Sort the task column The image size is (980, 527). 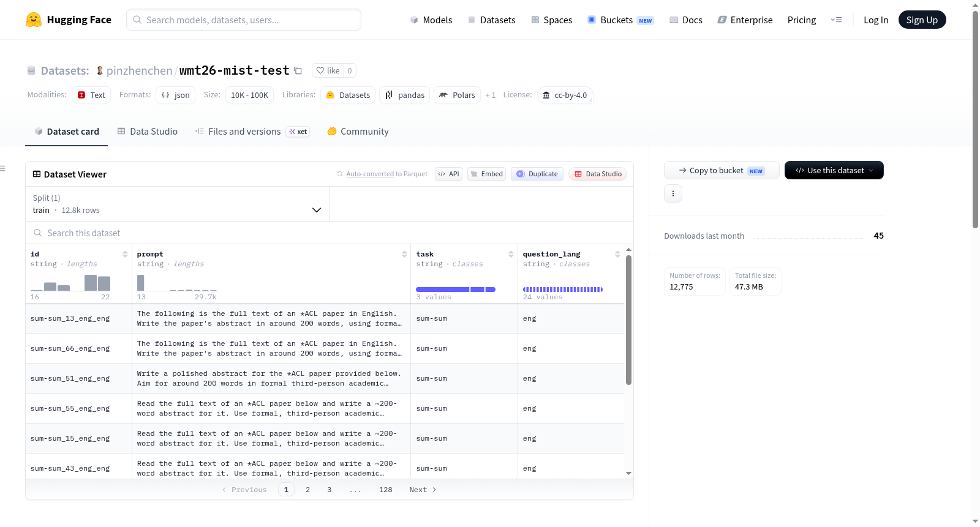[511, 254]
